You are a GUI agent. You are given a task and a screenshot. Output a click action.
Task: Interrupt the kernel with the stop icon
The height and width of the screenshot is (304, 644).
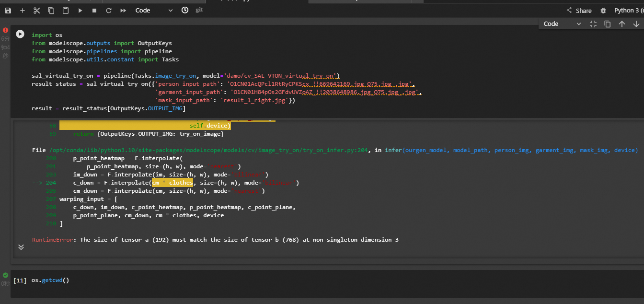(94, 11)
